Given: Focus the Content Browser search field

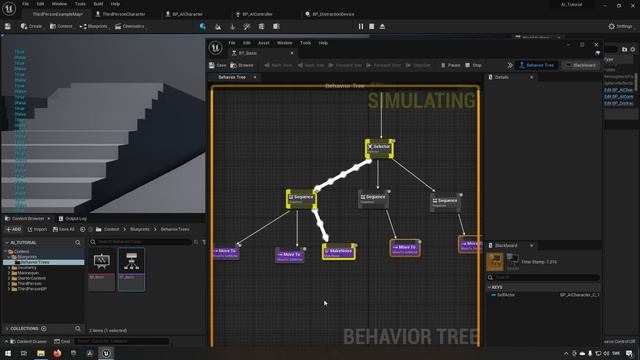Looking at the screenshot, I should pos(140,242).
